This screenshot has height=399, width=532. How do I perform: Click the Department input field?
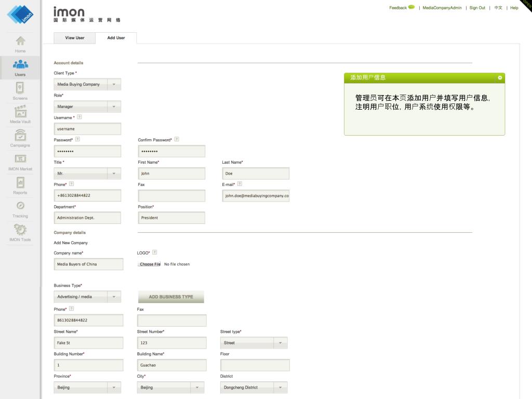pos(87,218)
